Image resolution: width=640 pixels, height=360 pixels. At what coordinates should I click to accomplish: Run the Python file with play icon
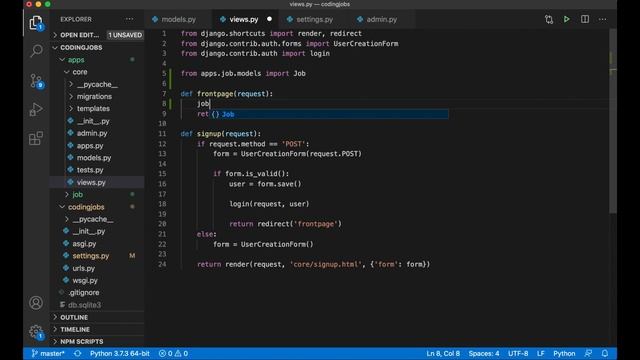(567, 19)
